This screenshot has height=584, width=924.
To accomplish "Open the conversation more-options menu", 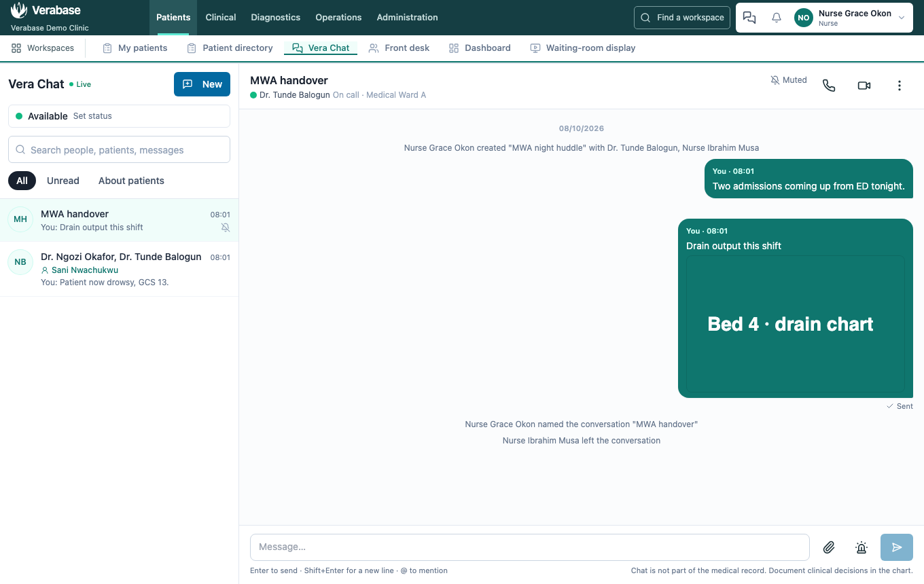I will pyautogui.click(x=900, y=86).
